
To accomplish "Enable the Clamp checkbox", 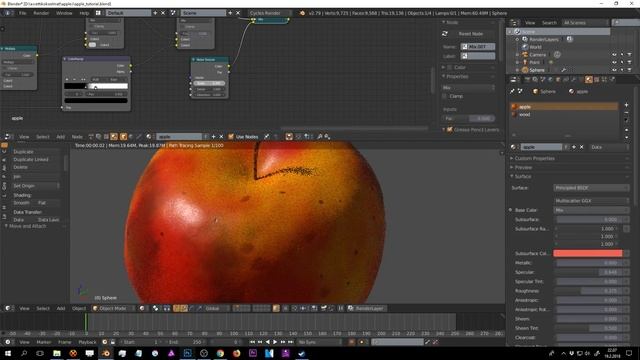I will [x=444, y=96].
